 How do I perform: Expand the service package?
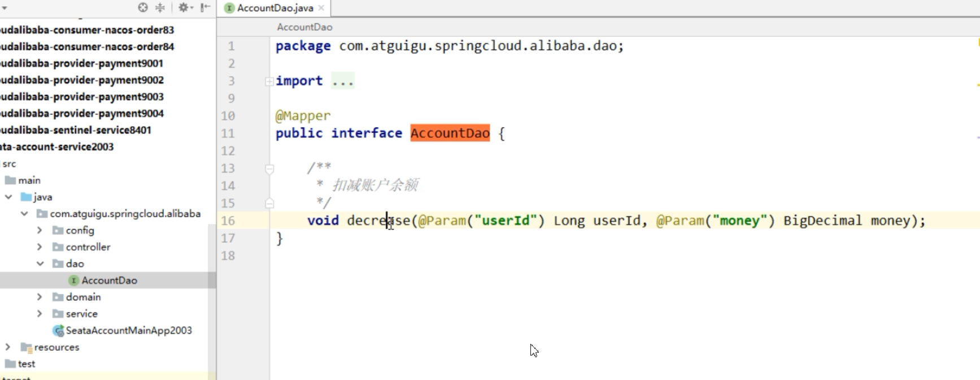click(40, 313)
